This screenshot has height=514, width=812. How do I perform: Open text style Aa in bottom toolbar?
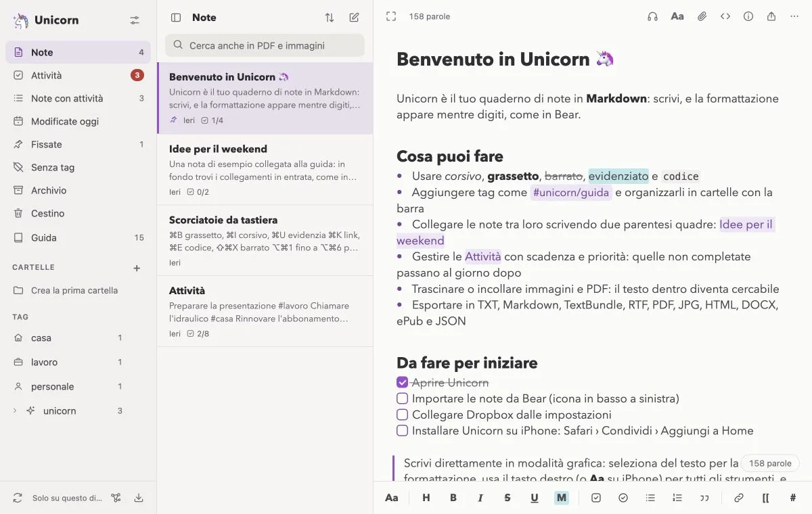pyautogui.click(x=392, y=498)
